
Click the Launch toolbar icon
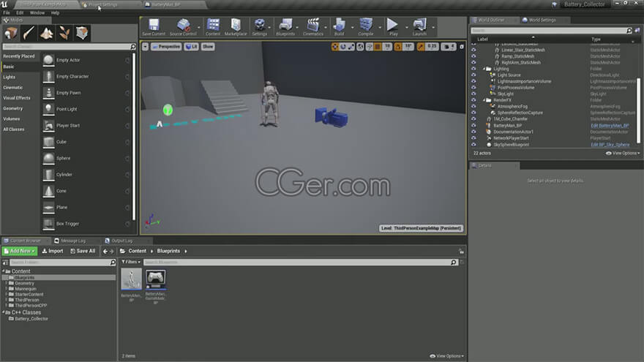tap(419, 25)
